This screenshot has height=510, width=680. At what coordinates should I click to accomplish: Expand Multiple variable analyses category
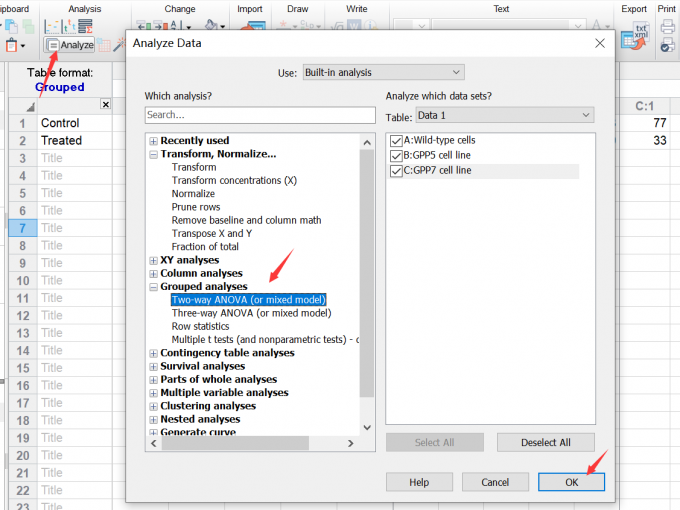[x=154, y=393]
